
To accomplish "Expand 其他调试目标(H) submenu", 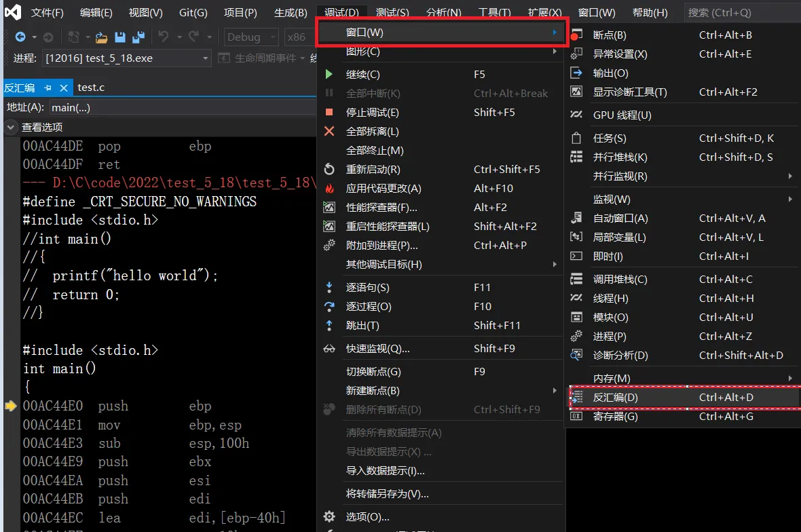I will (440, 265).
